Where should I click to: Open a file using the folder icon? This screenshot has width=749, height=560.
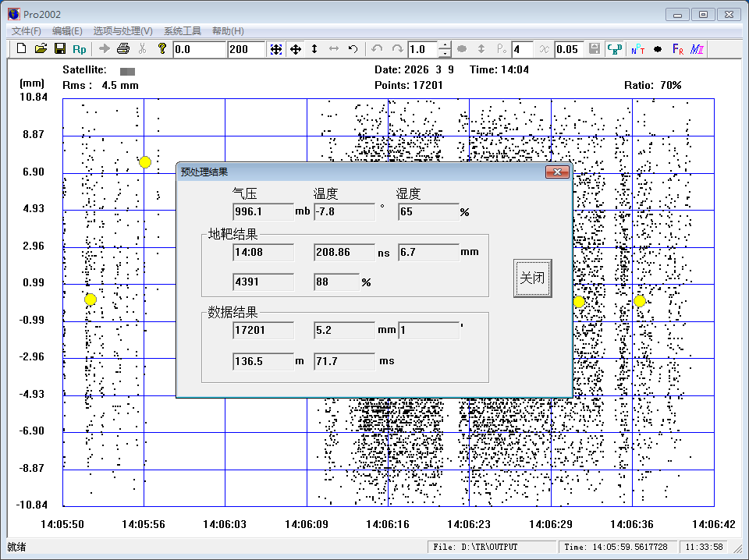click(41, 49)
